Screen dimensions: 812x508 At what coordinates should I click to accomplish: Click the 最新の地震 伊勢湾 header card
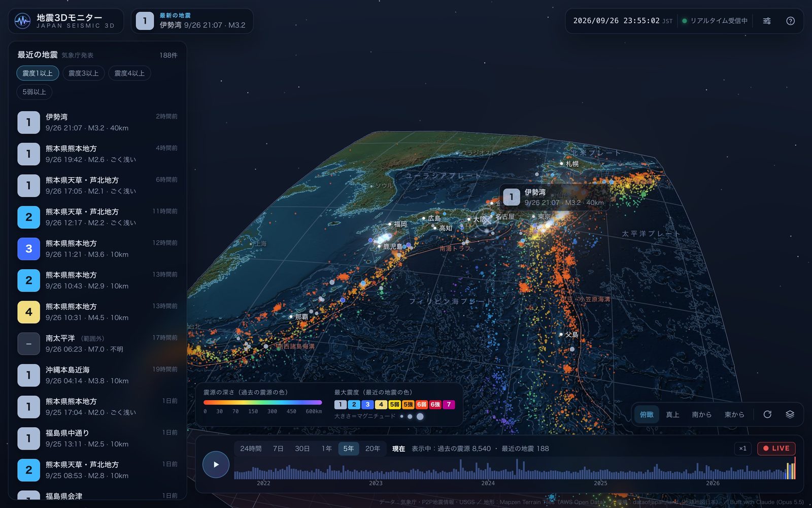[192, 21]
